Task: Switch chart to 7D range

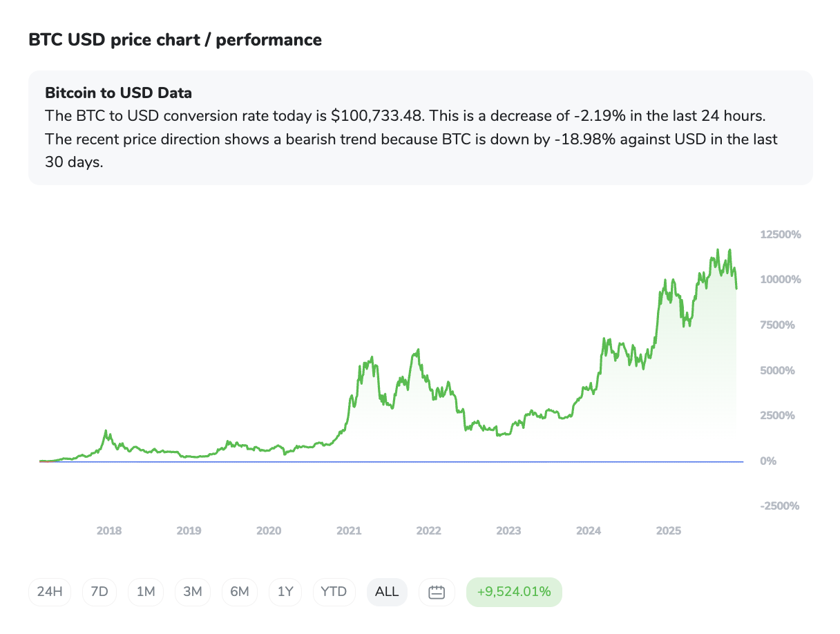Action: pos(99,592)
